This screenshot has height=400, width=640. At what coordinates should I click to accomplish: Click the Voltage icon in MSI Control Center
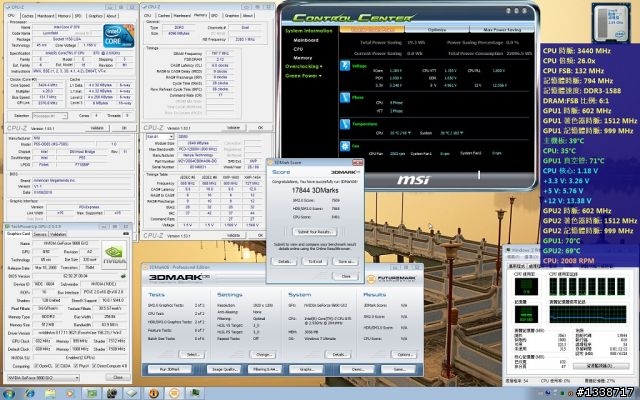(345, 66)
